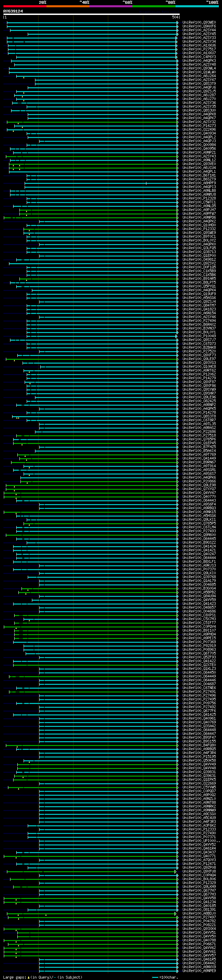Select the UniRef100_C4P6Y3 label
The width and height of the screenshot is (222, 980).
[x=199, y=57]
